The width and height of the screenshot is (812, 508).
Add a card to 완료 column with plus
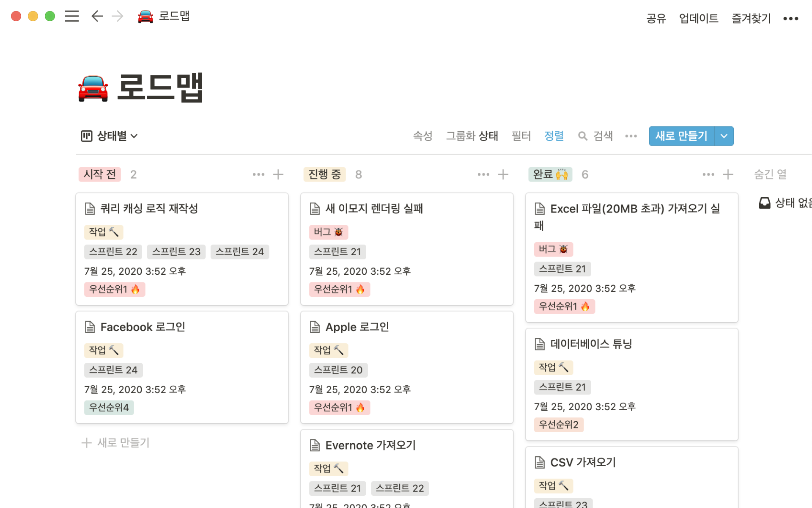point(727,174)
